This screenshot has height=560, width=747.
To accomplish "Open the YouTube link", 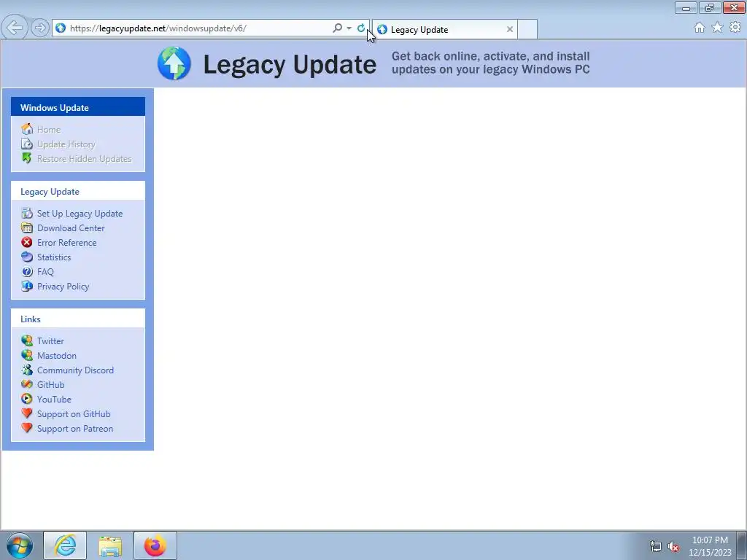I will (x=54, y=400).
